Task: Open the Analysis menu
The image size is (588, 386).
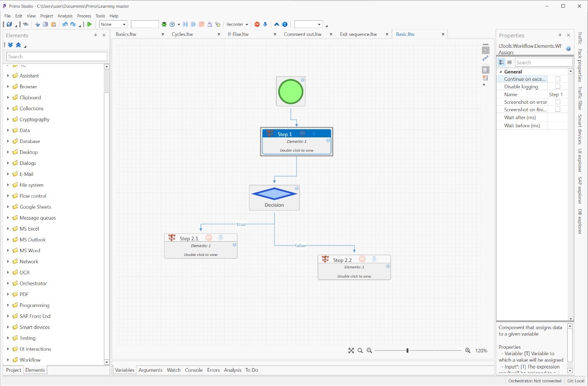Action: [65, 15]
